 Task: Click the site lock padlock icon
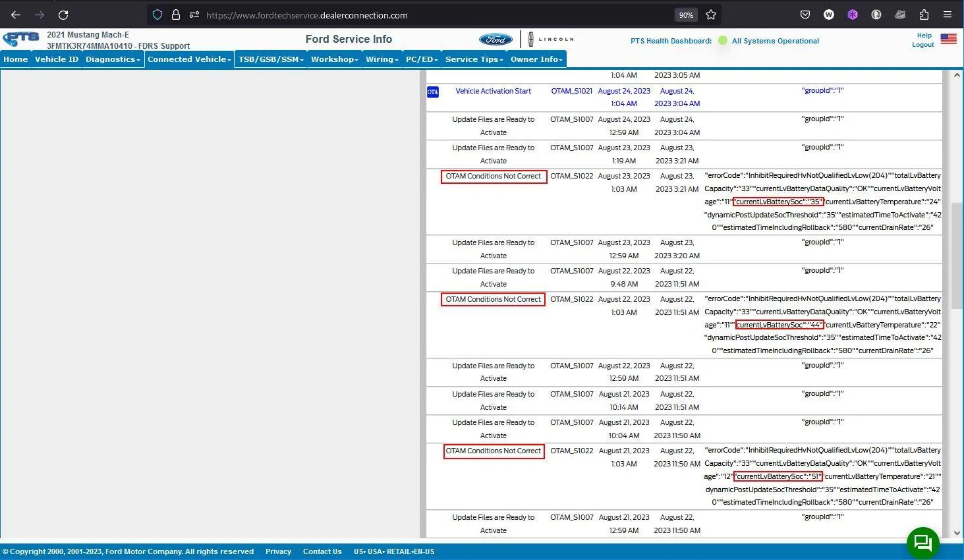pyautogui.click(x=176, y=14)
